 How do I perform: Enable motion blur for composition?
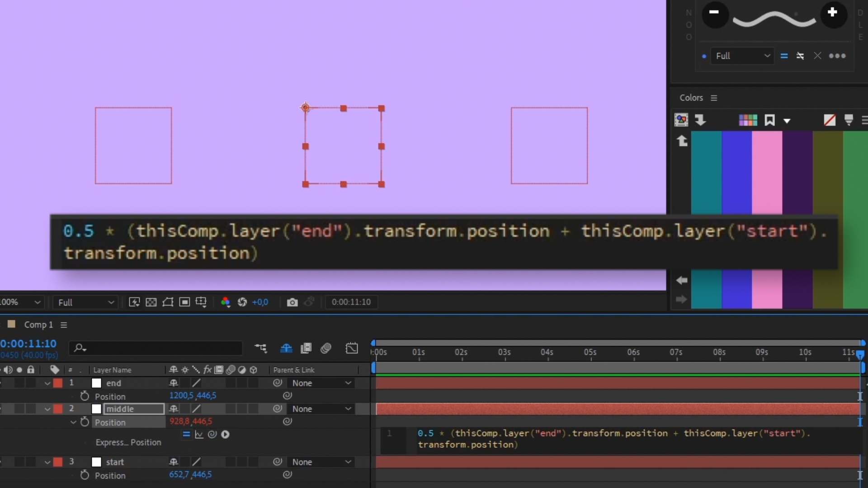tap(326, 348)
